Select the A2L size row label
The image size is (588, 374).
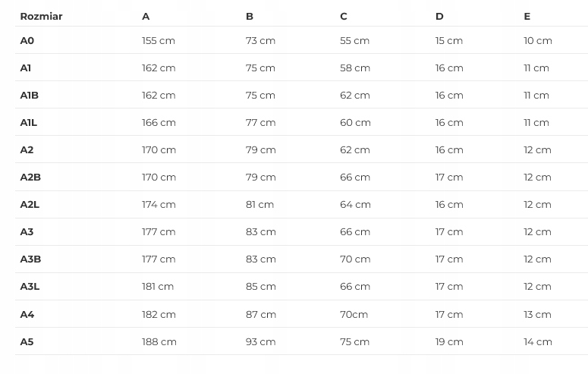pos(30,204)
